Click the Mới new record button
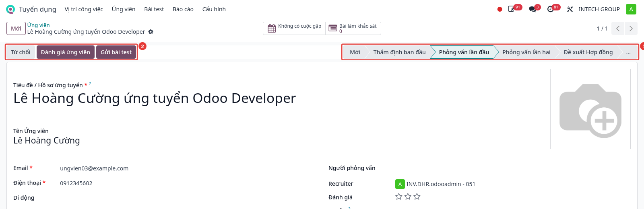The height and width of the screenshot is (209, 644). [16, 29]
